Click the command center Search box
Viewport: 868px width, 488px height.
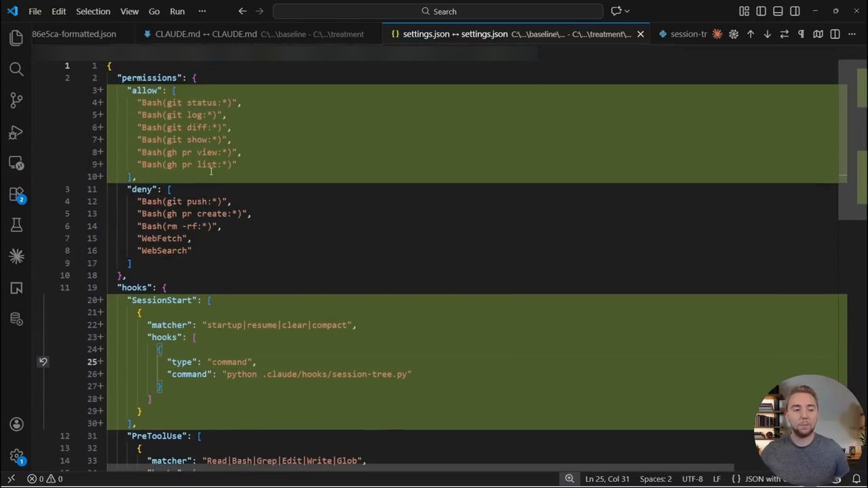(438, 11)
